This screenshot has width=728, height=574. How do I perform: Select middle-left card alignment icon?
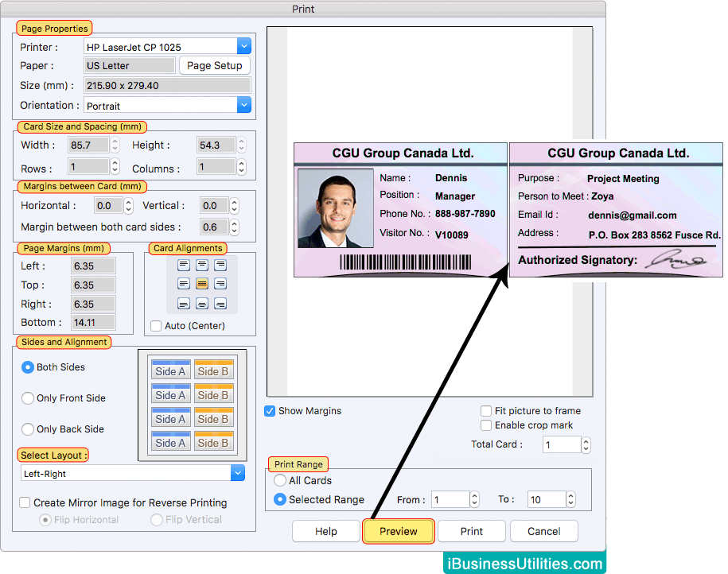tap(184, 284)
